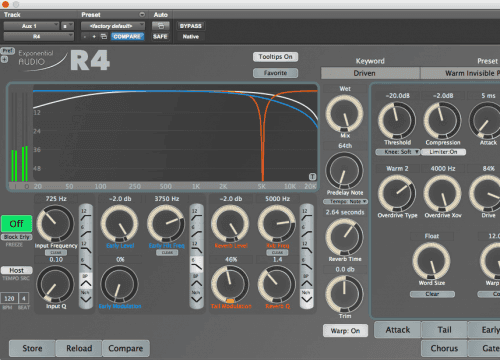The width and height of the screenshot is (500, 360).
Task: Click the Threshold knob
Action: click(x=396, y=120)
